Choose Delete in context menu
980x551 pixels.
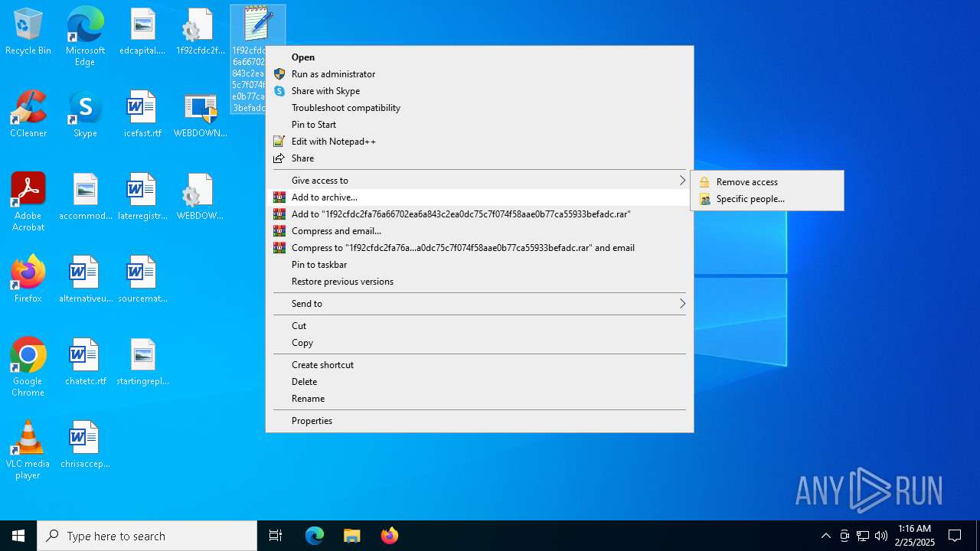click(x=479, y=382)
